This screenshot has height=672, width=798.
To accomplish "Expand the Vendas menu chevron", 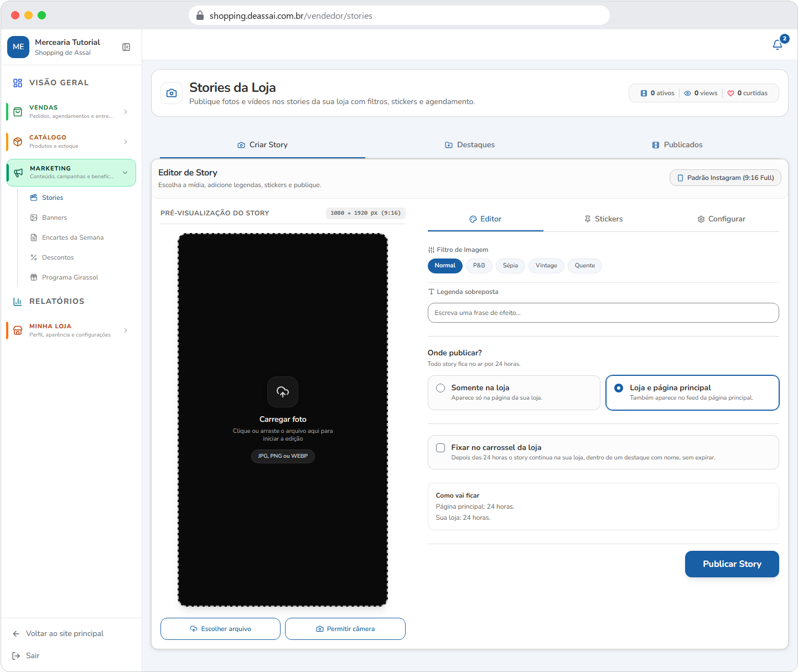I will tap(126, 112).
